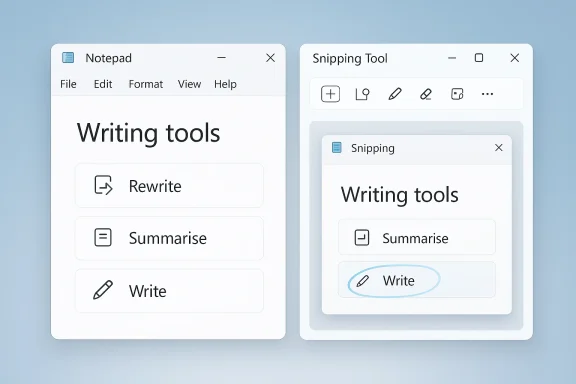Viewport: 576px width, 384px height.
Task: Minimize the Notepad window
Action: pos(222,58)
